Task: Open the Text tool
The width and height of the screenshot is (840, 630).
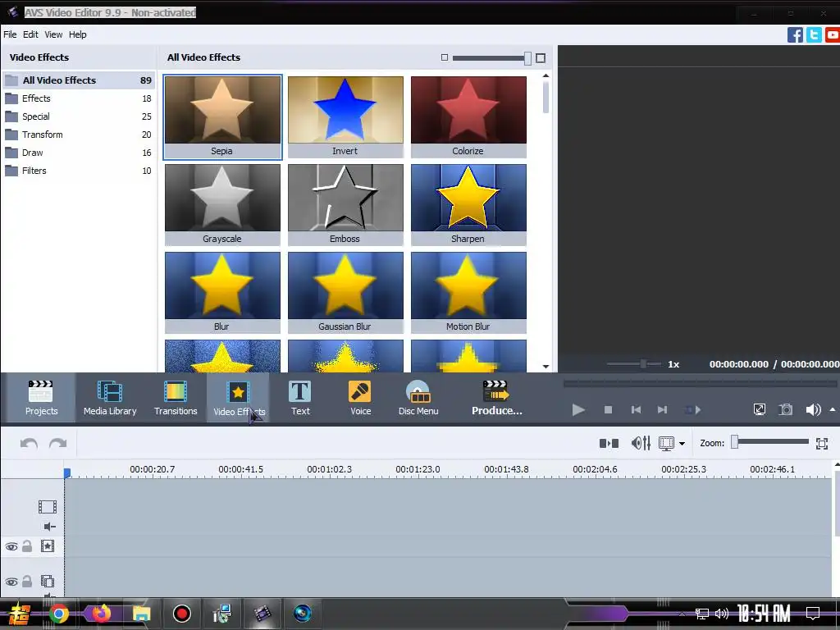Action: pos(300,398)
